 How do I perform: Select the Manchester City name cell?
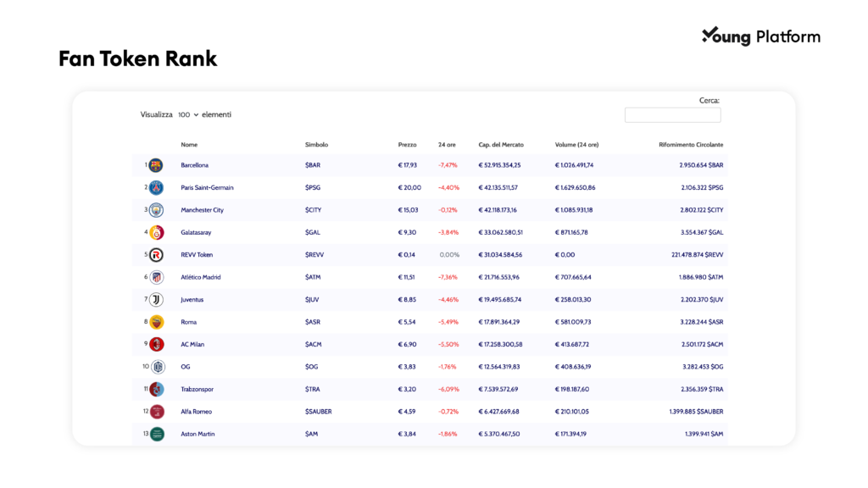click(202, 210)
